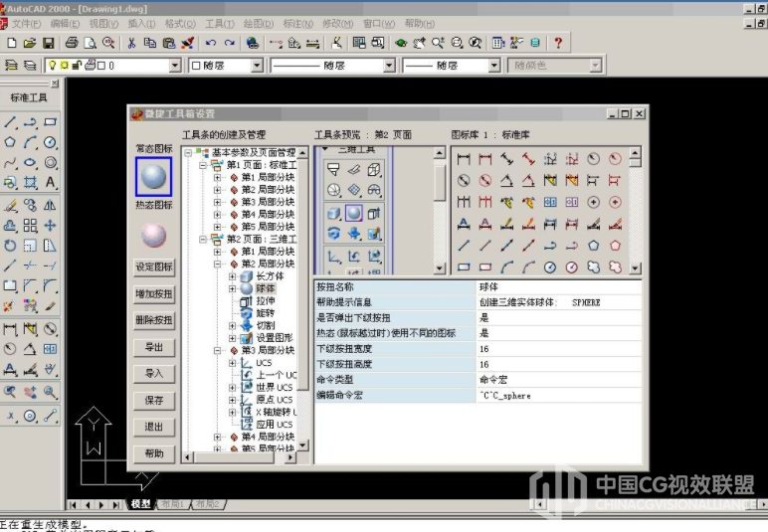Click the hot-state pink sphere icon thumbnail
Image resolution: width=768 pixels, height=532 pixels.
pos(153,235)
